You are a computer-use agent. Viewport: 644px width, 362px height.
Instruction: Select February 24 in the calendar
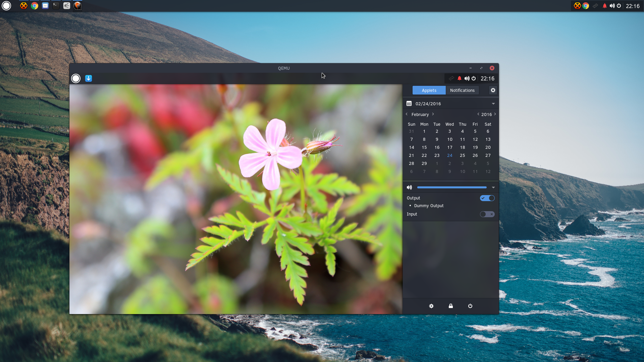tap(450, 156)
